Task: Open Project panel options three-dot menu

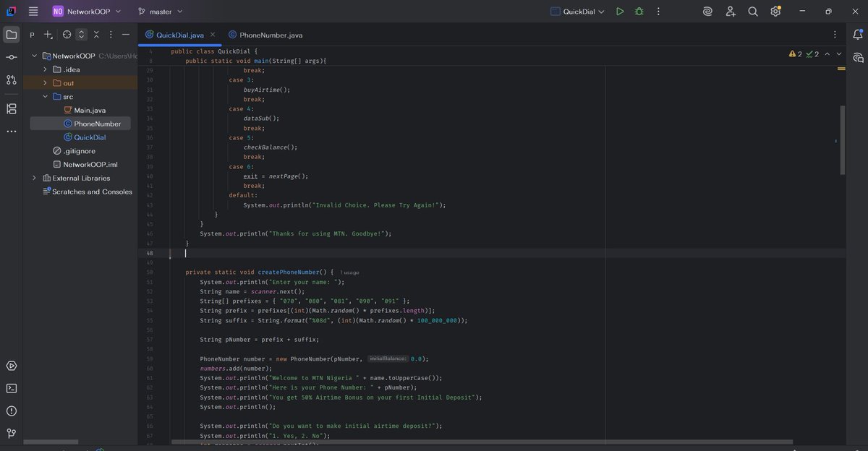Action: pyautogui.click(x=111, y=34)
